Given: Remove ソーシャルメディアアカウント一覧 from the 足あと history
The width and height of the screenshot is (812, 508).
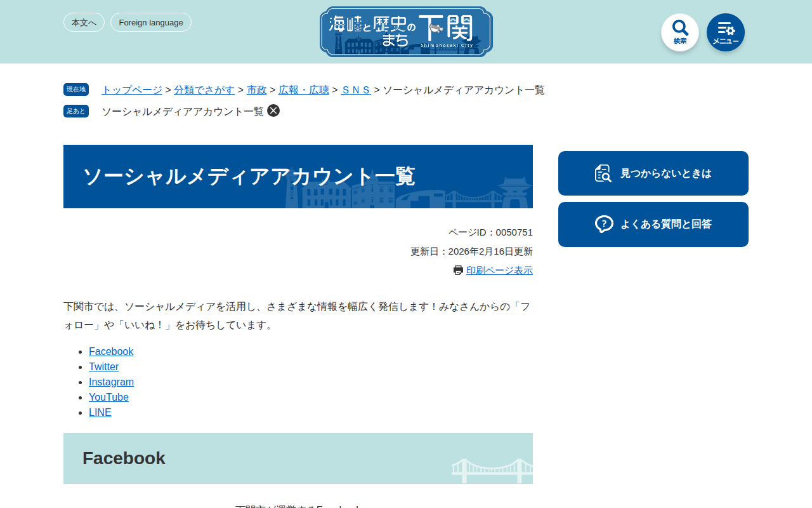Looking at the screenshot, I should pyautogui.click(x=273, y=110).
